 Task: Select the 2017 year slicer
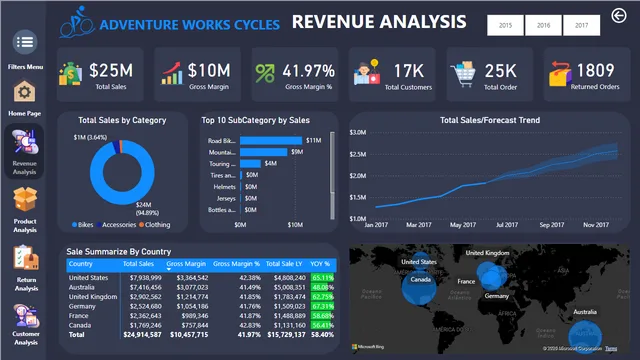coord(582,25)
